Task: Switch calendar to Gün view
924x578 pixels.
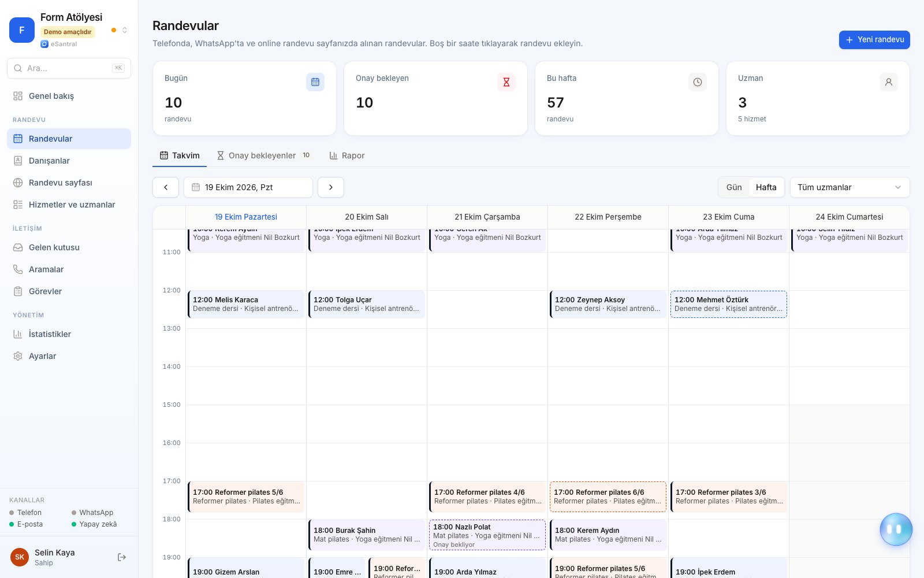Action: (x=734, y=187)
